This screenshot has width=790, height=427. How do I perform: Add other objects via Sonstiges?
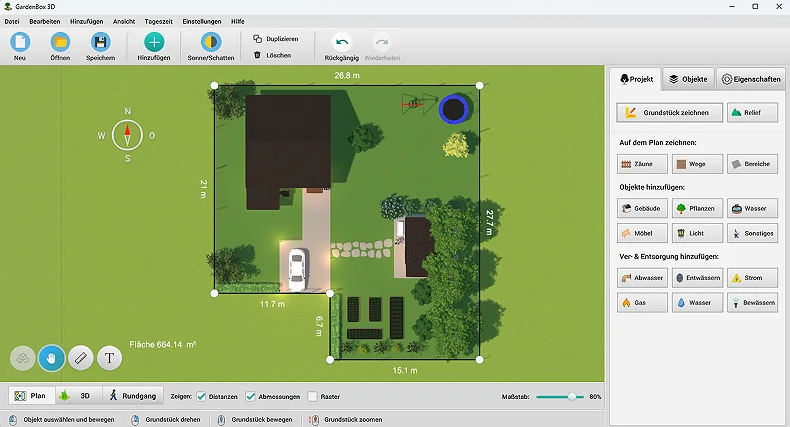click(x=752, y=233)
